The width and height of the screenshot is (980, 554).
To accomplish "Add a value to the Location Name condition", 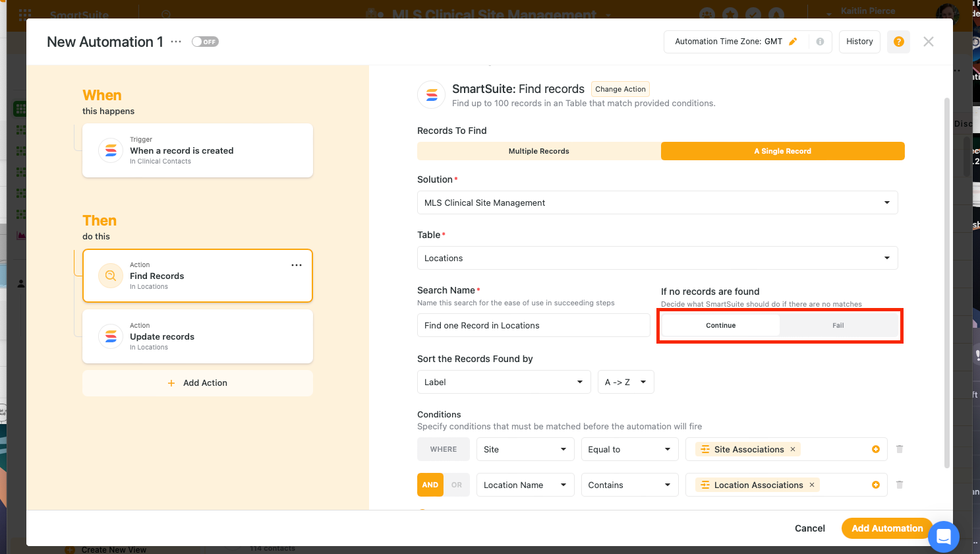I will tap(876, 485).
